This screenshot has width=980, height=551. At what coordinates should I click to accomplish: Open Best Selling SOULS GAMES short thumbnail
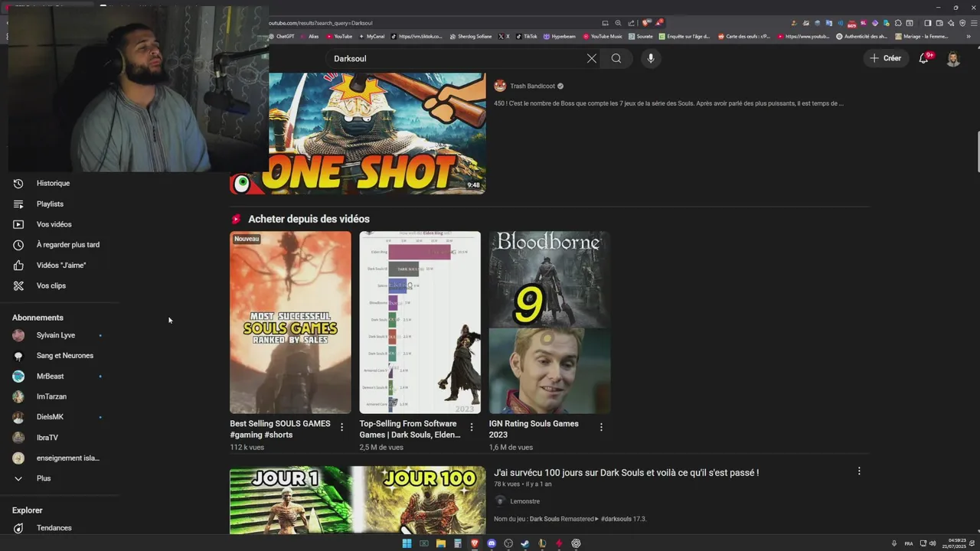(x=290, y=322)
